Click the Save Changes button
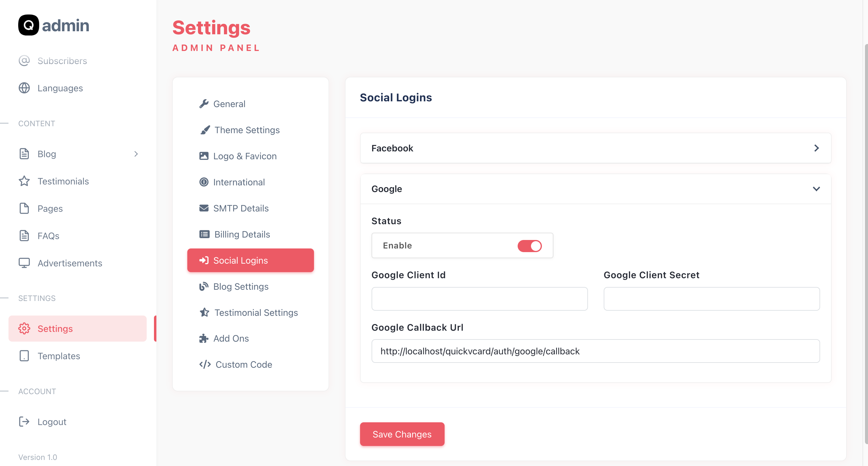 point(402,434)
